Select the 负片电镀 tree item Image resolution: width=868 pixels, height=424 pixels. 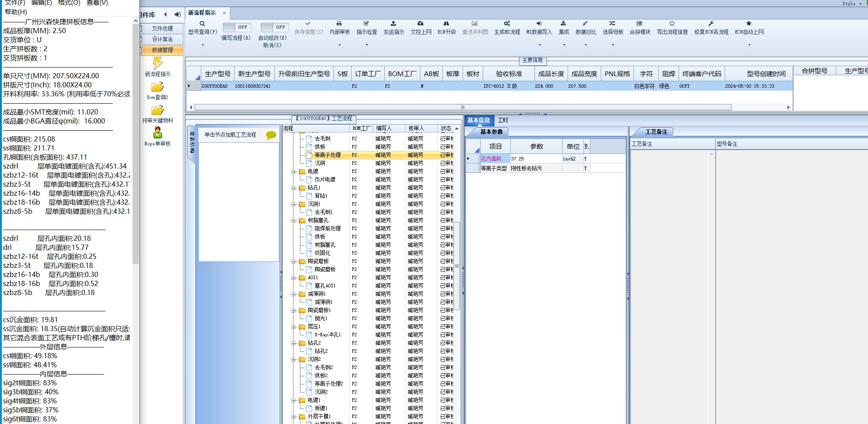pyautogui.click(x=324, y=180)
